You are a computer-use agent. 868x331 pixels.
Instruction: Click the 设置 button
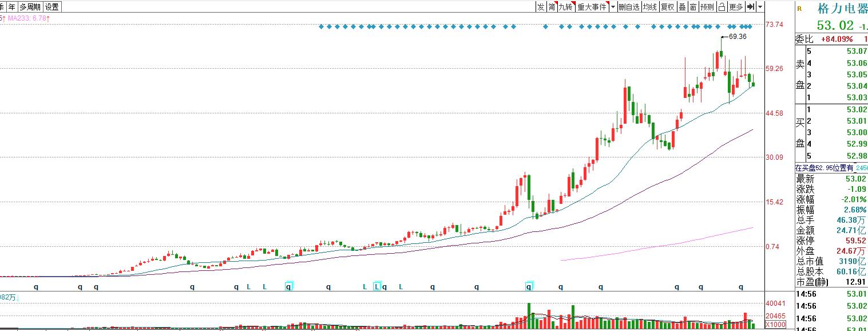[51, 7]
